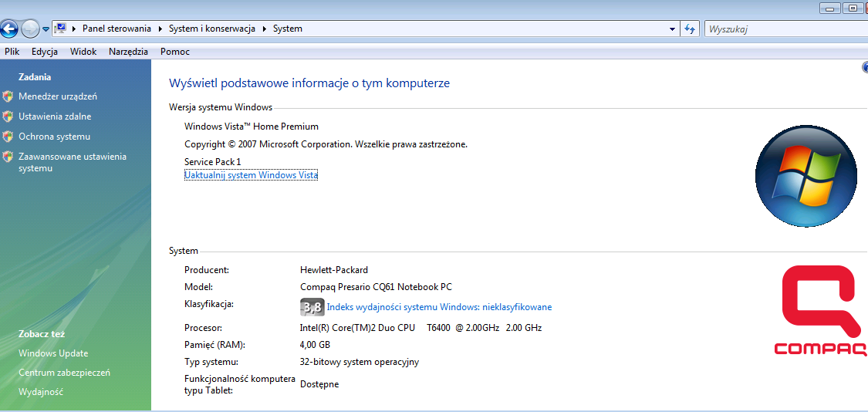Click 32-bitowy system operacyjny value
The width and height of the screenshot is (868, 412).
tap(360, 362)
